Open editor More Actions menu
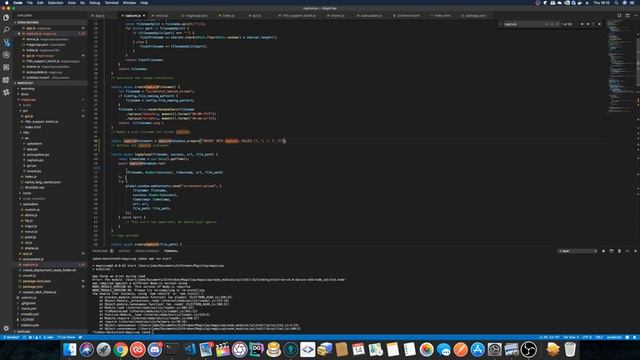 coord(635,16)
